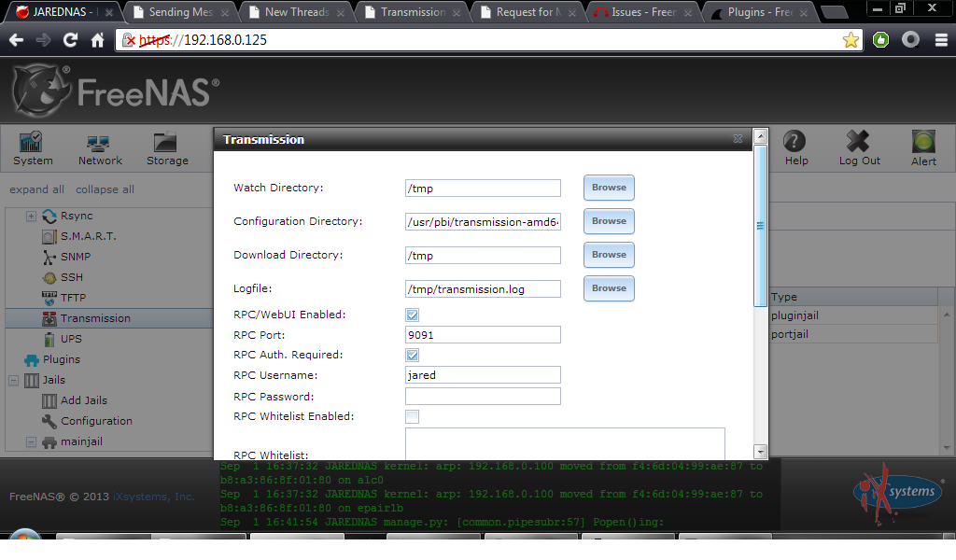Browse for the Configuration Directory
The image size is (956, 560).
click(x=609, y=221)
